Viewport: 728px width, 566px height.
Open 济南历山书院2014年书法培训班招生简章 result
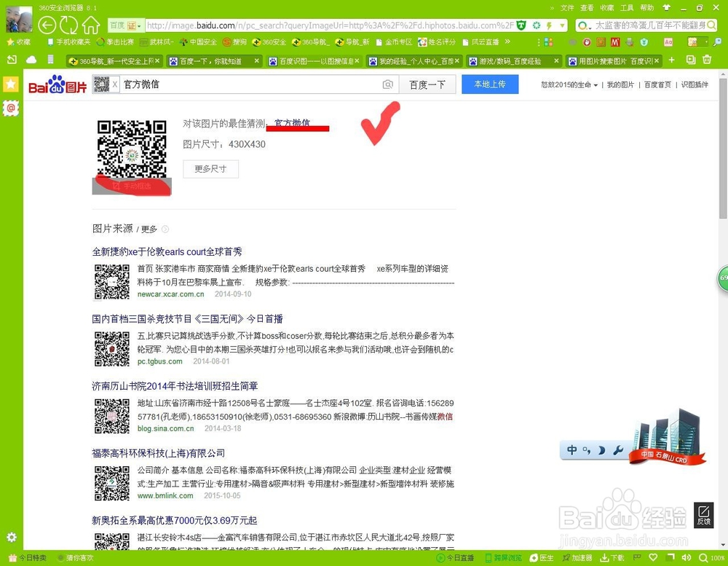[x=175, y=386]
